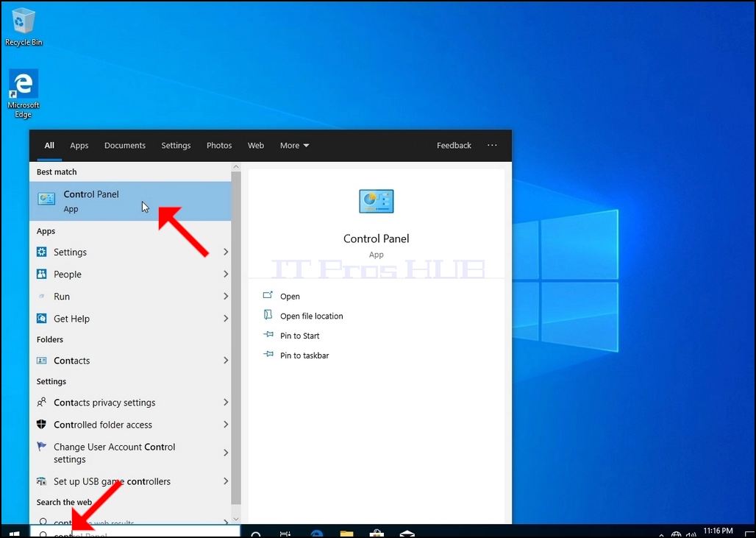Open the More filter dropdown
Image resolution: width=756 pixels, height=538 pixels.
coord(295,145)
